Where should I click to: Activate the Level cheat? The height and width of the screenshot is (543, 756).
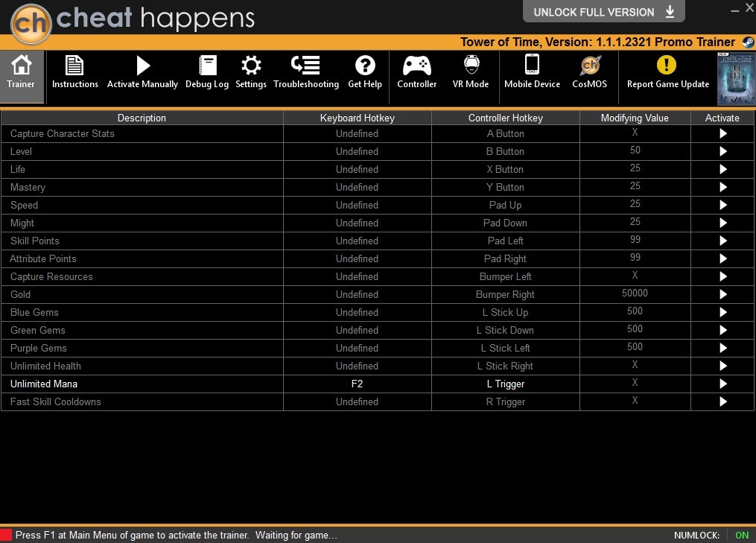click(x=722, y=151)
